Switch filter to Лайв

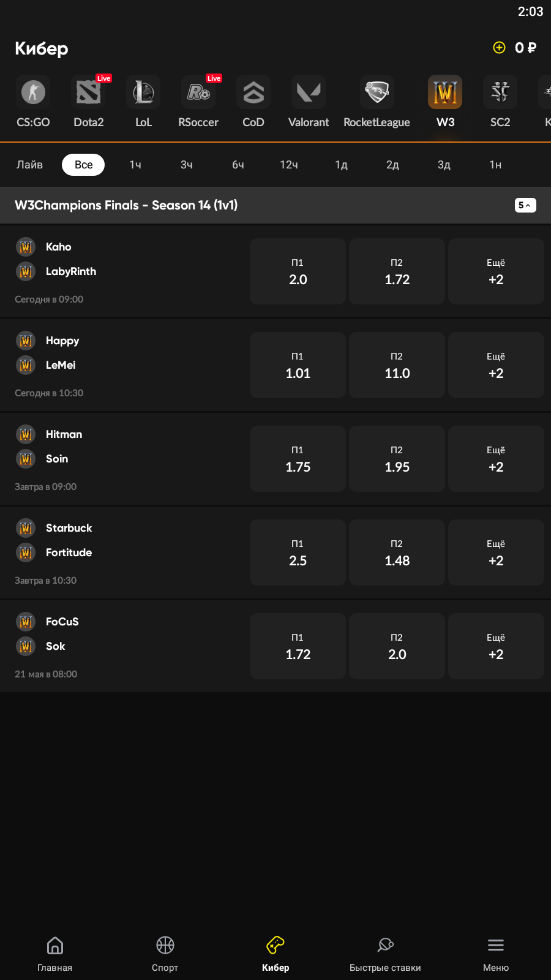click(x=29, y=165)
